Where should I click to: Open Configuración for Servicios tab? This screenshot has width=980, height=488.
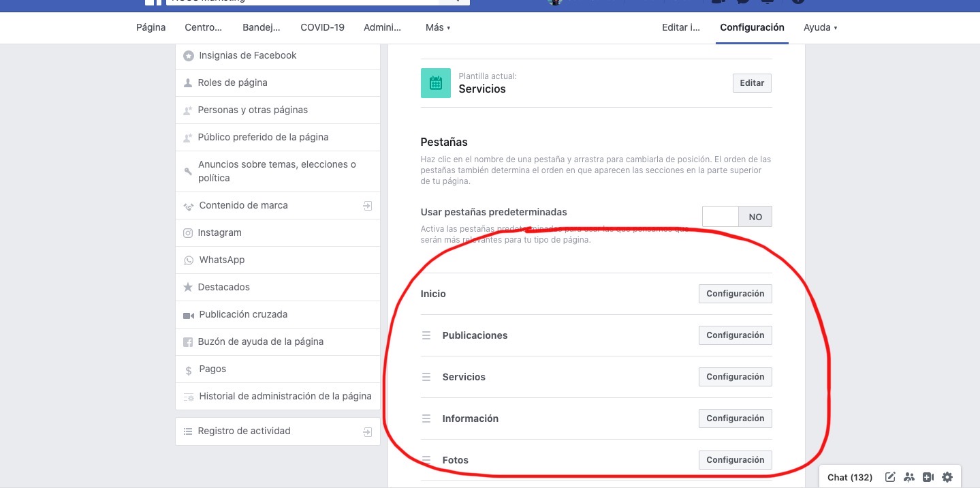735,377
